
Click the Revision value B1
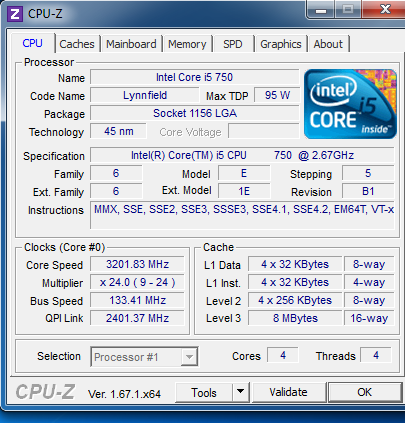tap(368, 191)
